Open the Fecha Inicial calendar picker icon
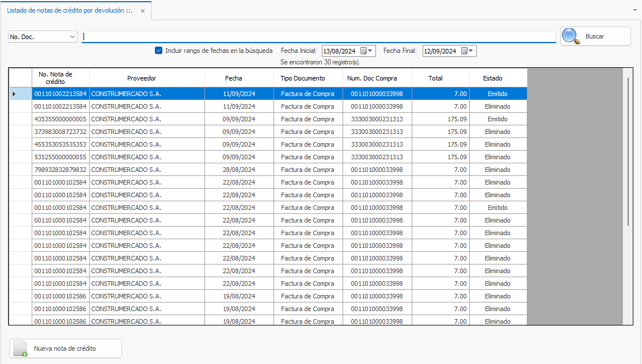 tap(364, 51)
